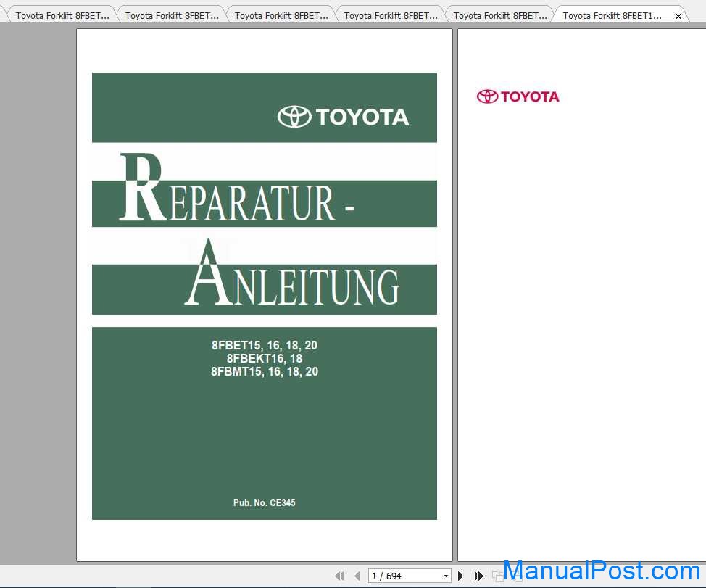This screenshot has height=588, width=706.
Task: Click the "8FBEKT16, 18" model line
Action: click(265, 358)
